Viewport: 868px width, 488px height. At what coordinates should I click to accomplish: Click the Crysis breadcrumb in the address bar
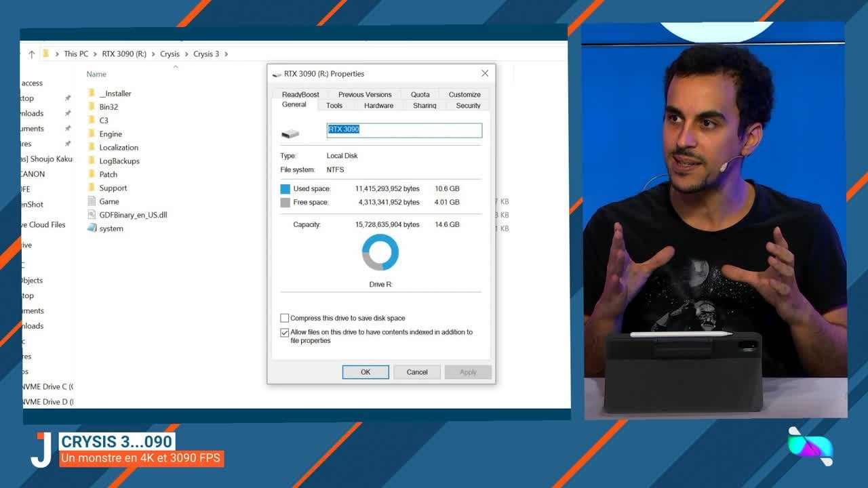170,54
